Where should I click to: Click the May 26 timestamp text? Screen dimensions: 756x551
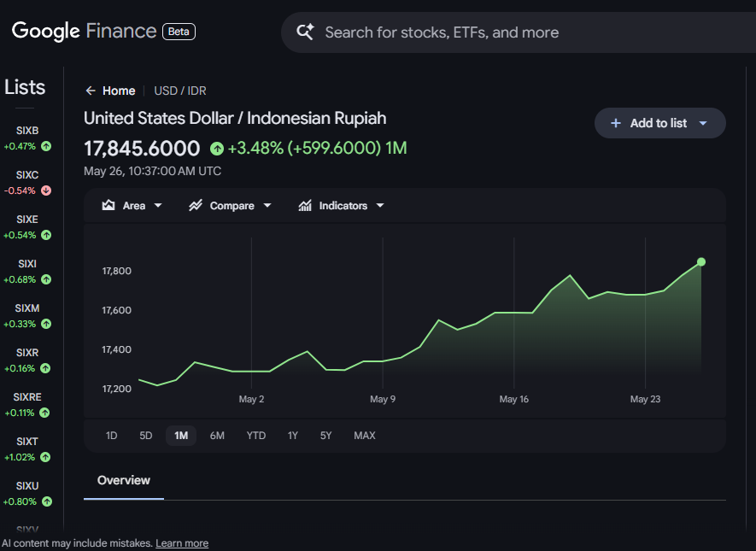pos(152,171)
